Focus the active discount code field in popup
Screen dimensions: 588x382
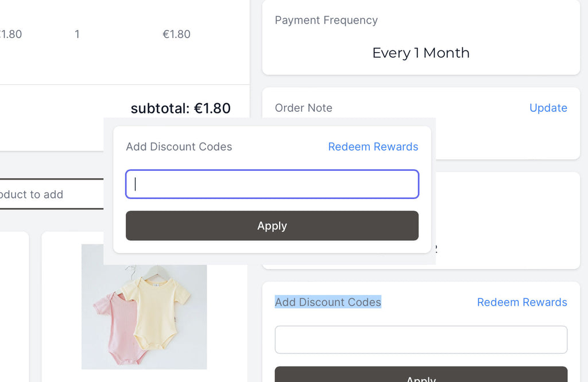tap(272, 184)
